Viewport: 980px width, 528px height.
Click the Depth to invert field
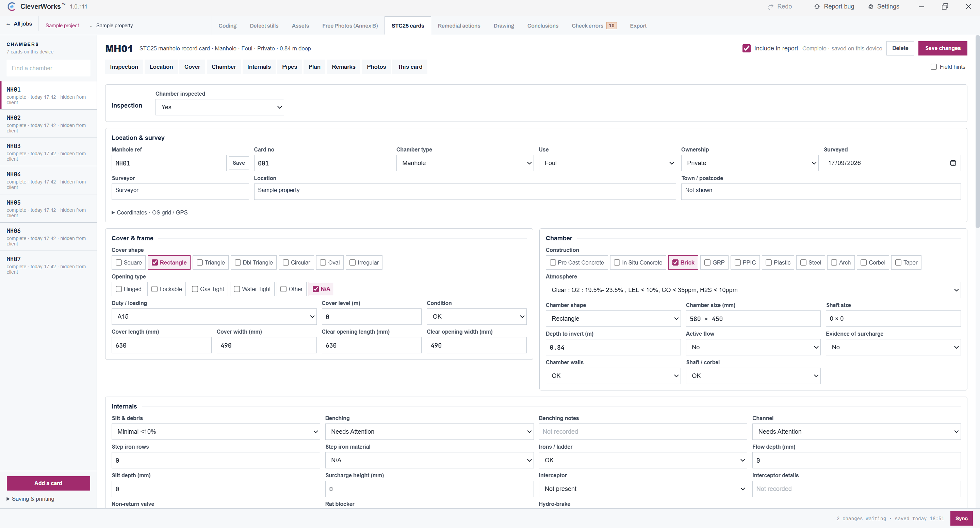[613, 347]
